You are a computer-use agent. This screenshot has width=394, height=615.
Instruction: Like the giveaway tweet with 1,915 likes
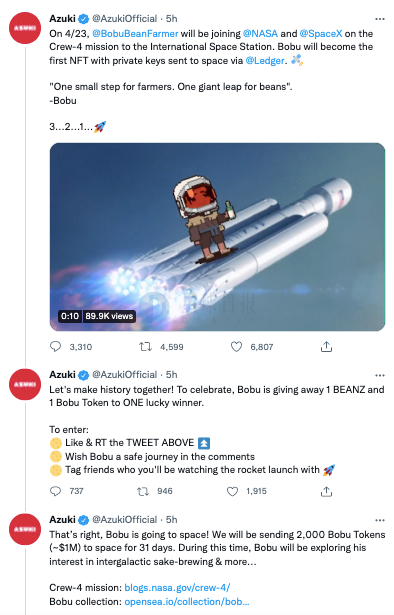pyautogui.click(x=232, y=491)
